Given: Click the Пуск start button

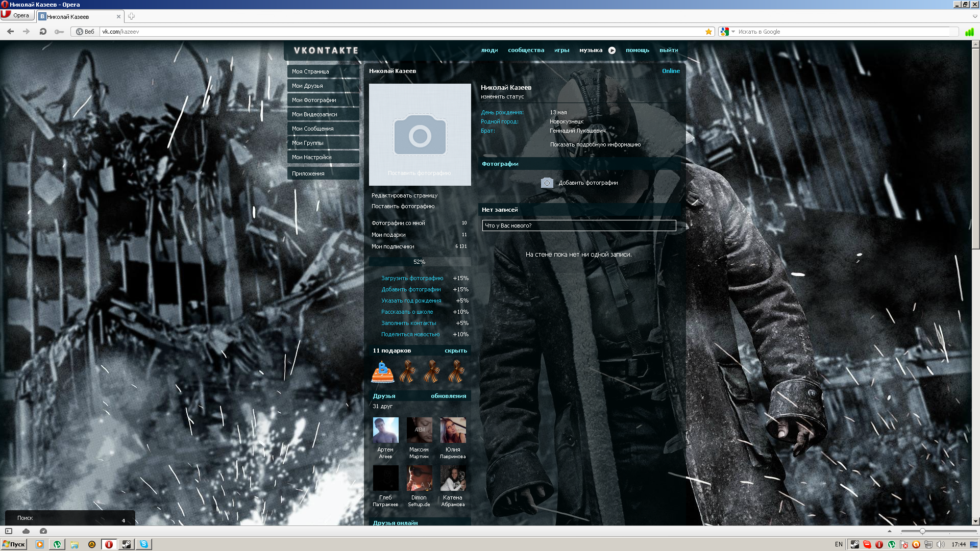Looking at the screenshot, I should tap(14, 544).
